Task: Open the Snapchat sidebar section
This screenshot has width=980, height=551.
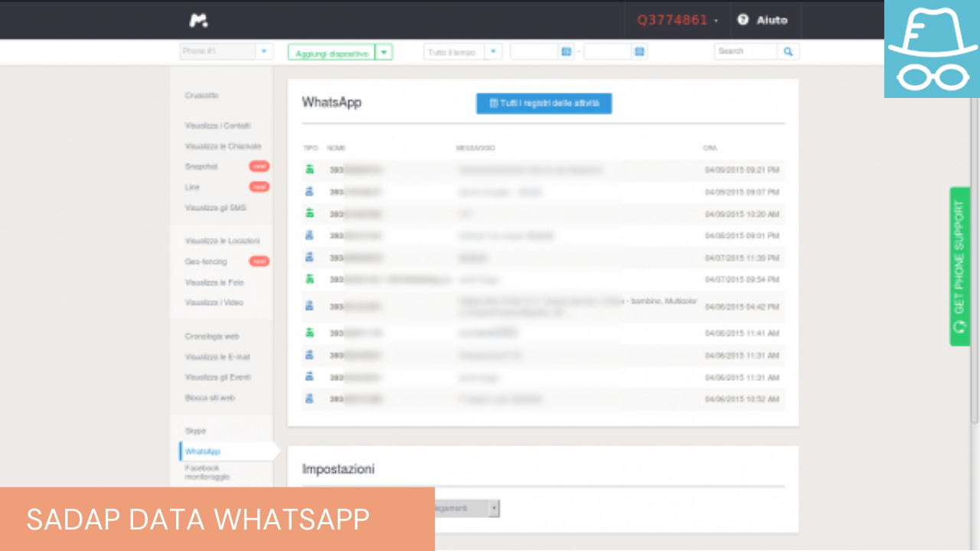Action: tap(201, 166)
